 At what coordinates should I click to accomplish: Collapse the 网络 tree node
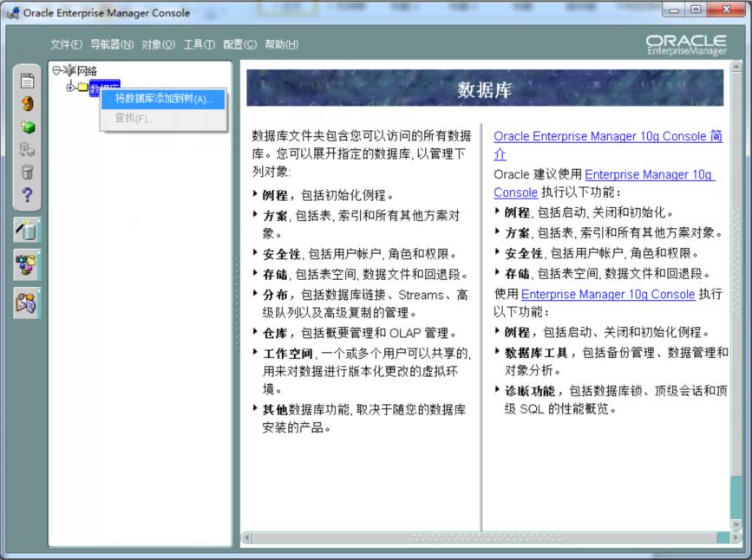coord(56,71)
